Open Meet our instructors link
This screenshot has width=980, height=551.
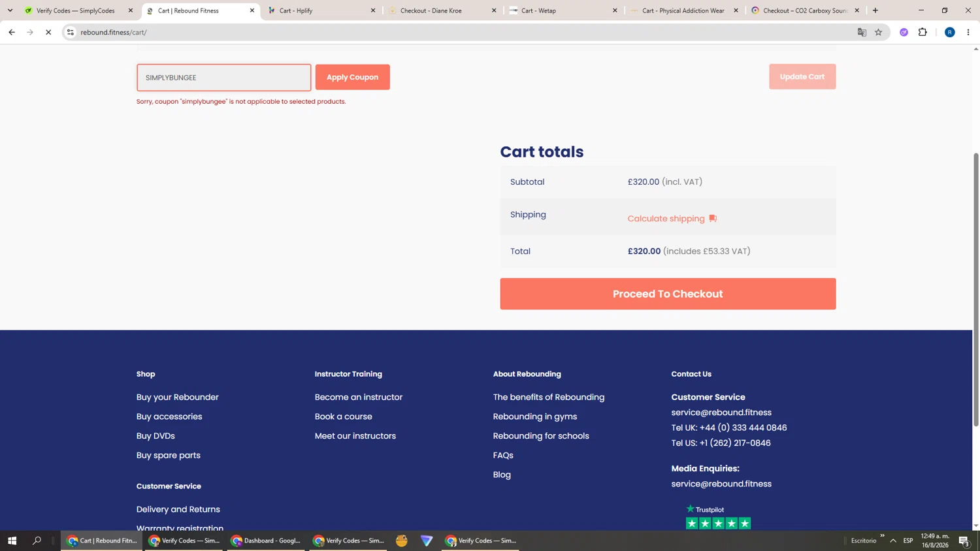[355, 436]
